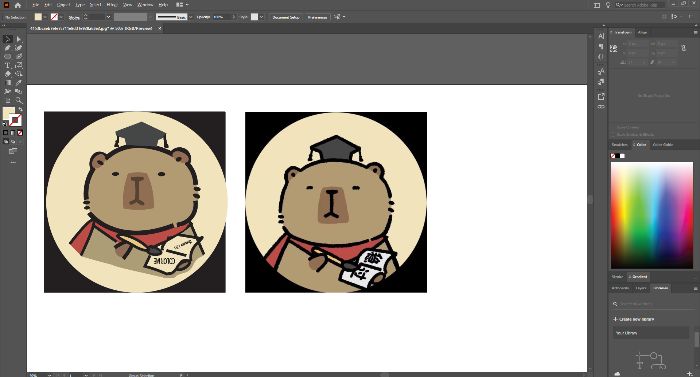700x377 pixels.
Task: Click plus icon at Libraries bottom
Action: click(689, 373)
